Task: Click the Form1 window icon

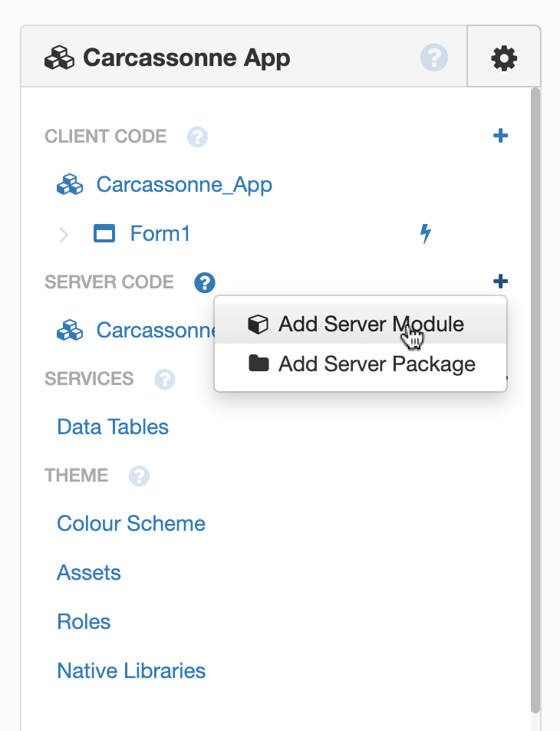Action: pos(104,233)
